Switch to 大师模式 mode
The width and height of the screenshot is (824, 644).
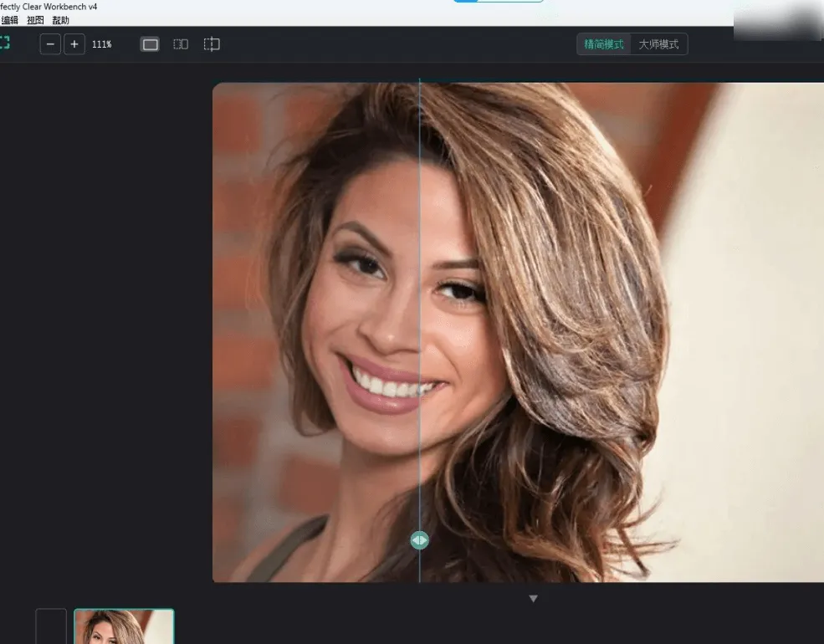[x=658, y=44]
